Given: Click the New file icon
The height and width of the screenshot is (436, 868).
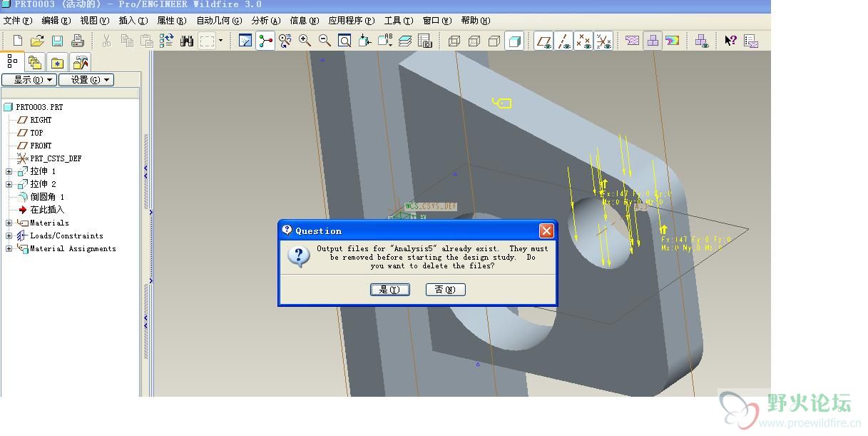Looking at the screenshot, I should tap(18, 41).
